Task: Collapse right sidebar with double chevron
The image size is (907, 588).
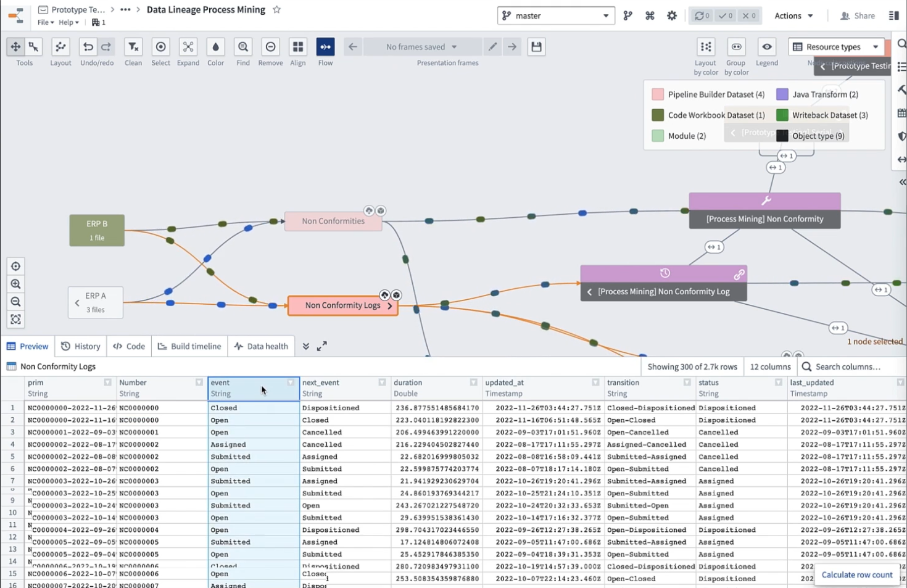Action: (x=902, y=182)
